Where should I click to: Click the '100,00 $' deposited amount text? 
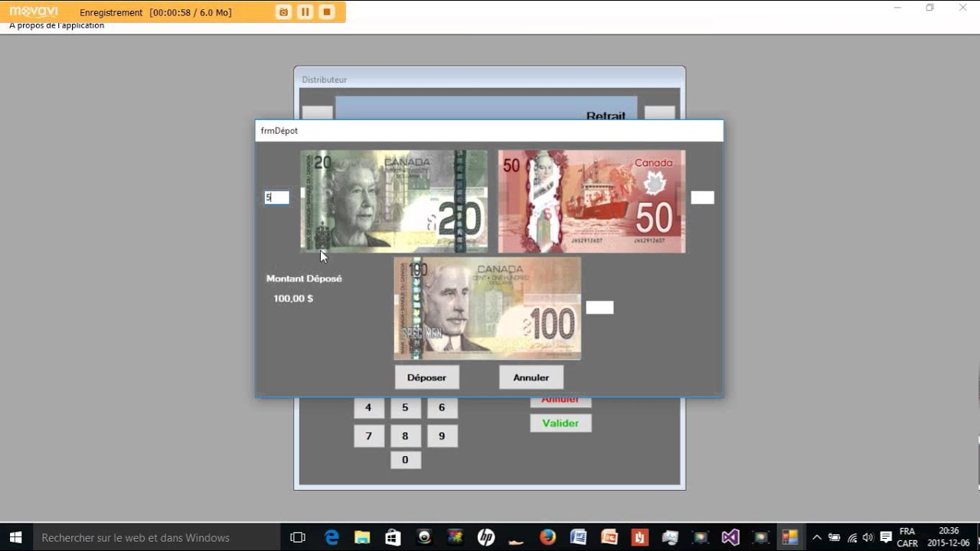293,298
